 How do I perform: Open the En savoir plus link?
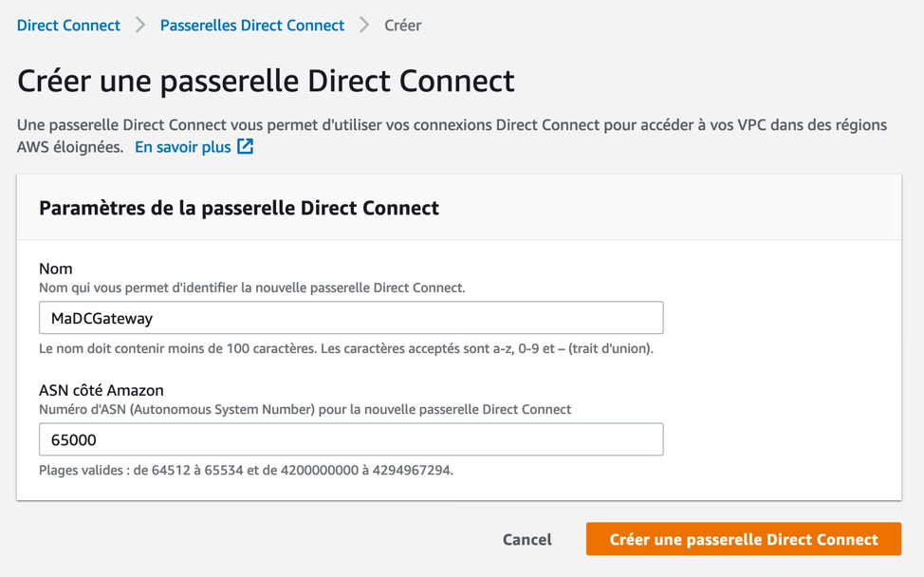pyautogui.click(x=182, y=147)
